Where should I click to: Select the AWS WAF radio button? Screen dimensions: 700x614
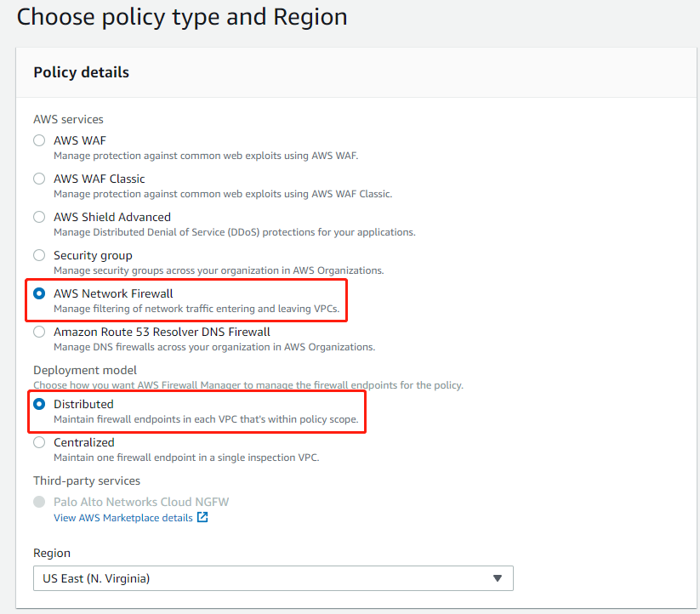pos(38,140)
